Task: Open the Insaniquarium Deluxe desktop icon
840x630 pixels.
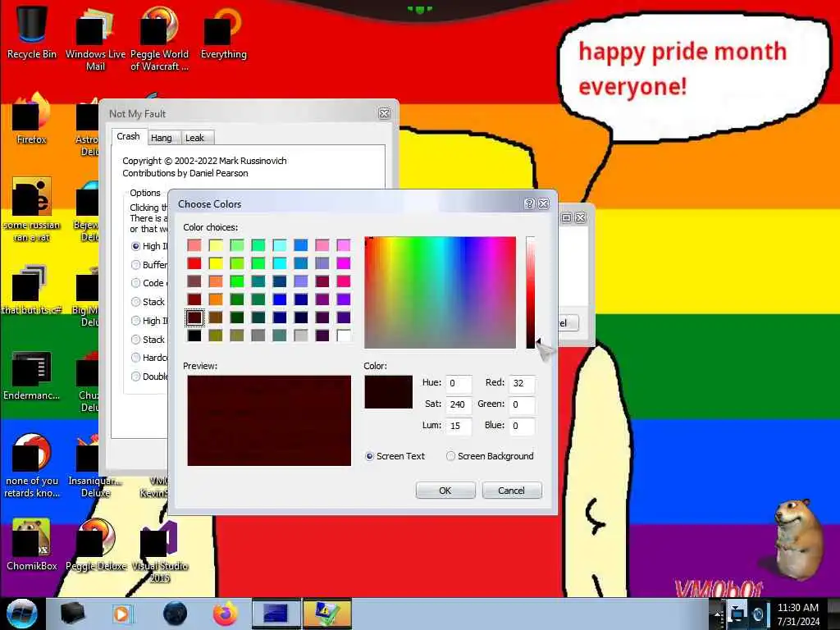Action: click(95, 466)
